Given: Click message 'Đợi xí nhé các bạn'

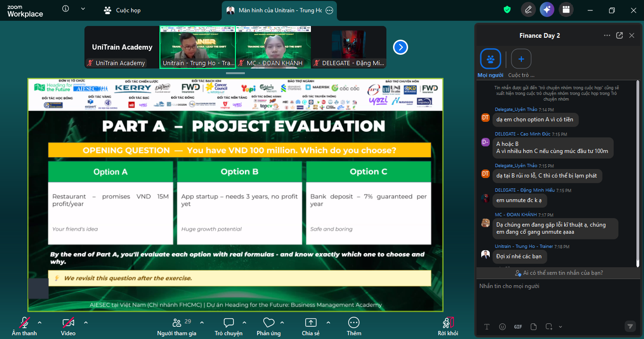Looking at the screenshot, I should click(x=519, y=256).
